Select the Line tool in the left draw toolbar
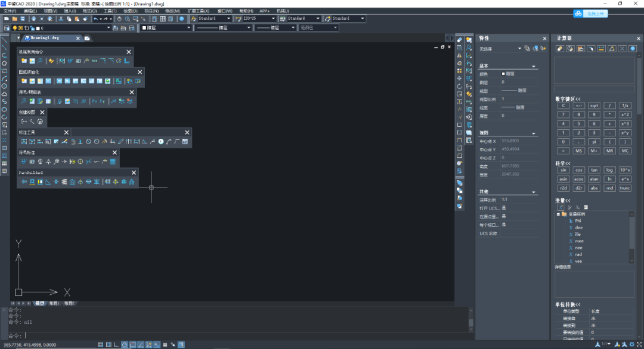 [5, 40]
